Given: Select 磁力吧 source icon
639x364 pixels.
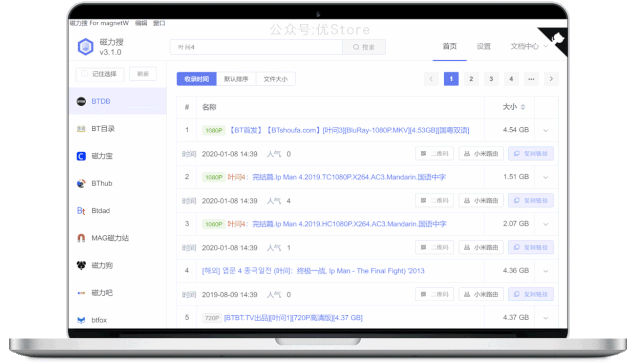Looking at the screenshot, I should 81,293.
